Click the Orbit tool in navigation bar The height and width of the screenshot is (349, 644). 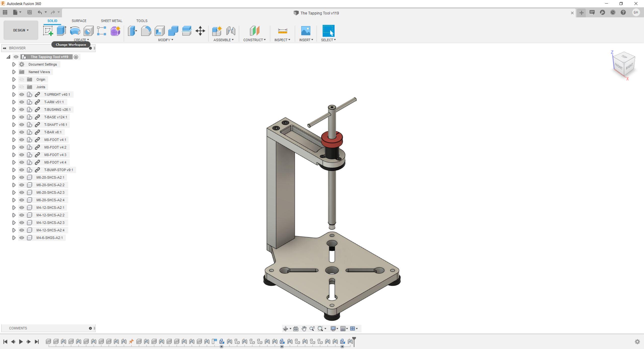285,329
